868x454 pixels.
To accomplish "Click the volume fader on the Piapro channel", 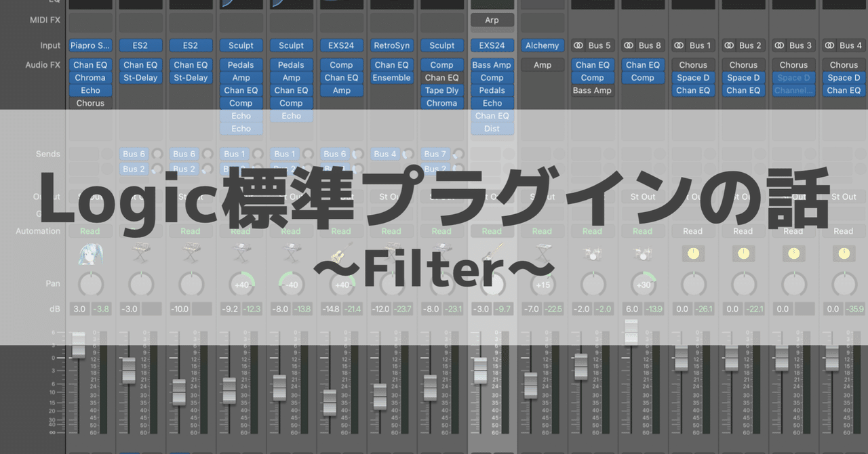I will pos(79,344).
